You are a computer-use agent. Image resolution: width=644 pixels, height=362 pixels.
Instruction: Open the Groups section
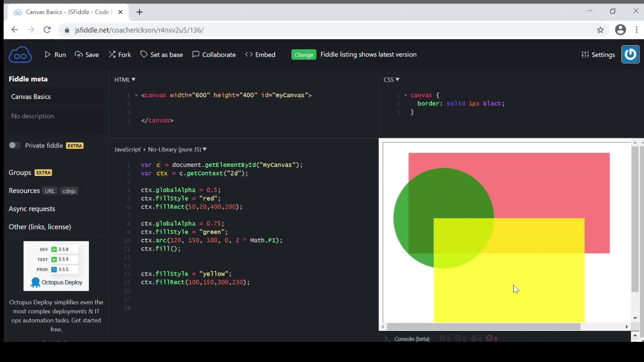[20, 172]
